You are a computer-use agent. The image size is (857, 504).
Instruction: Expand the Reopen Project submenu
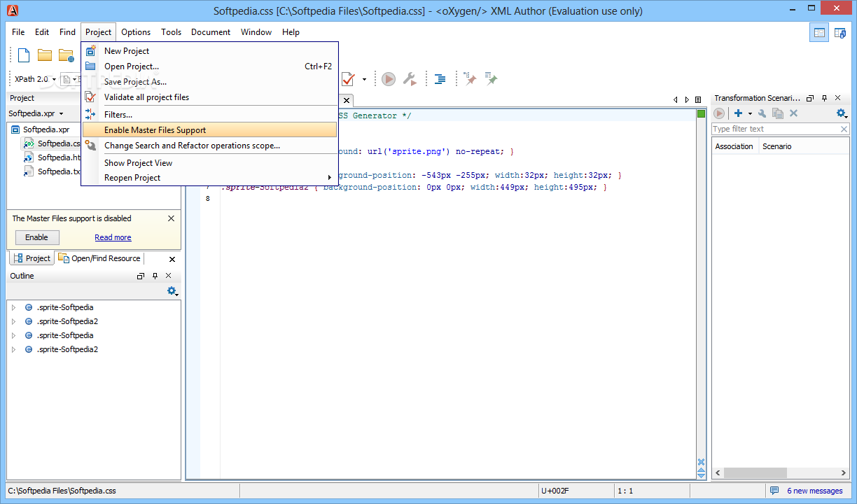(x=209, y=178)
